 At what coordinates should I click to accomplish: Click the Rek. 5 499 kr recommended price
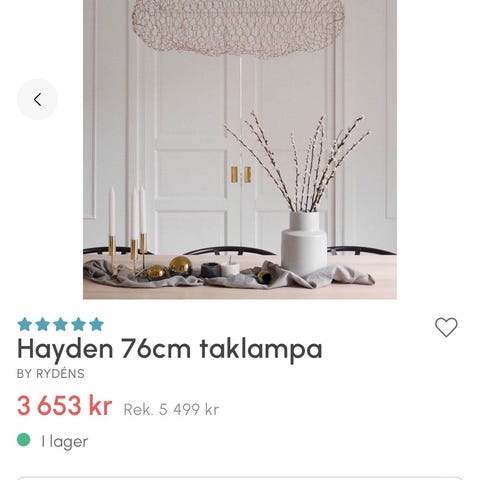171,410
